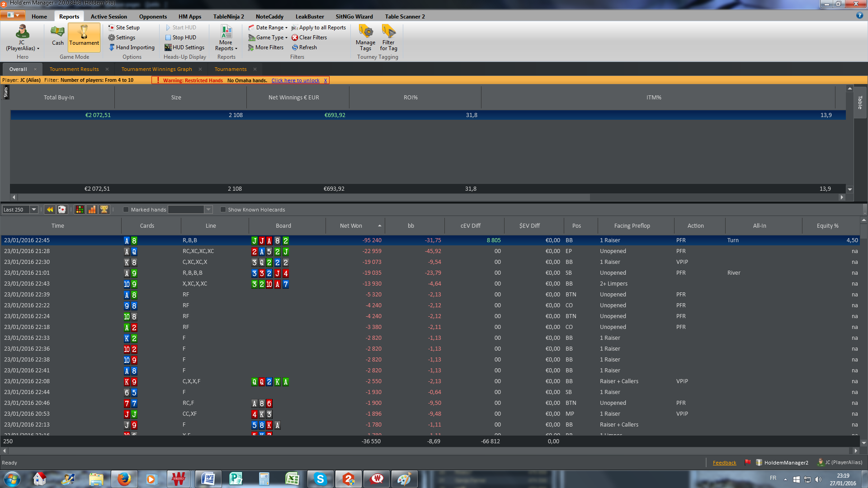
Task: Select the Tournament game mode trophy
Action: pos(84,37)
